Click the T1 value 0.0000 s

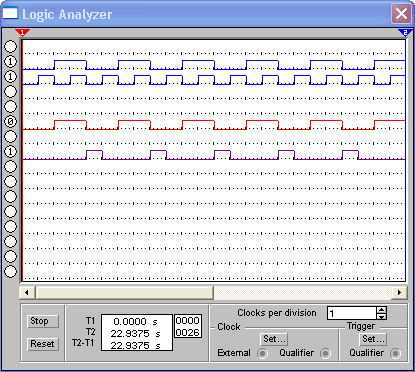click(x=135, y=322)
